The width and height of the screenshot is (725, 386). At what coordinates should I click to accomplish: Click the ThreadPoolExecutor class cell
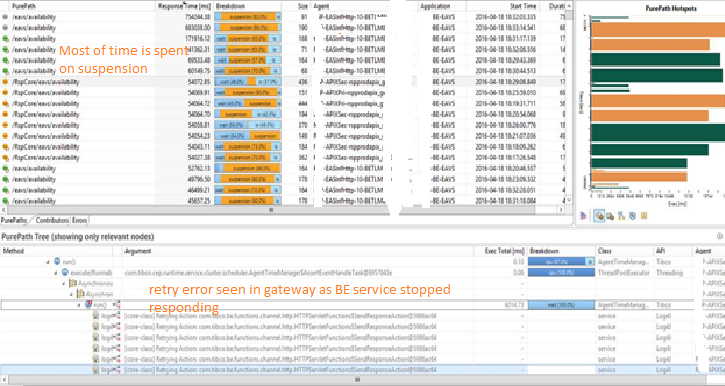point(624,273)
